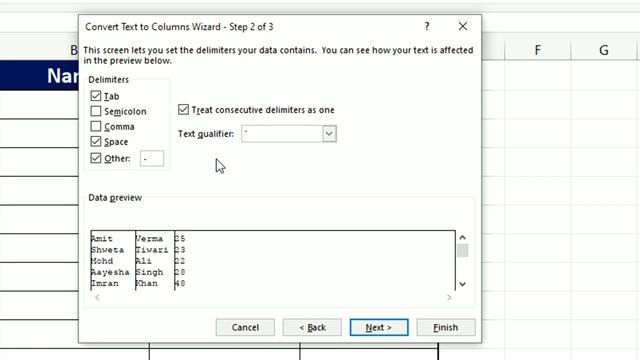The height and width of the screenshot is (360, 640).
Task: Click 'Shweta' in the data preview
Action: (107, 250)
